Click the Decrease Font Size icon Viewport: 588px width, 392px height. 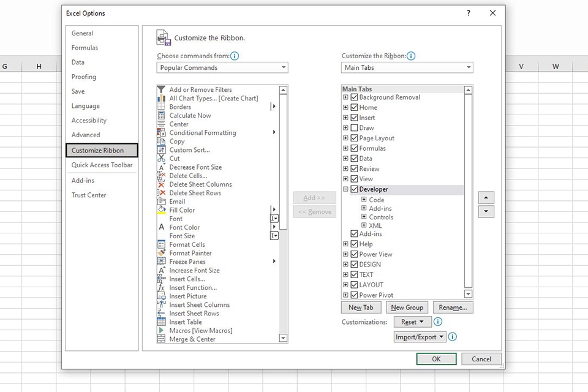(161, 167)
